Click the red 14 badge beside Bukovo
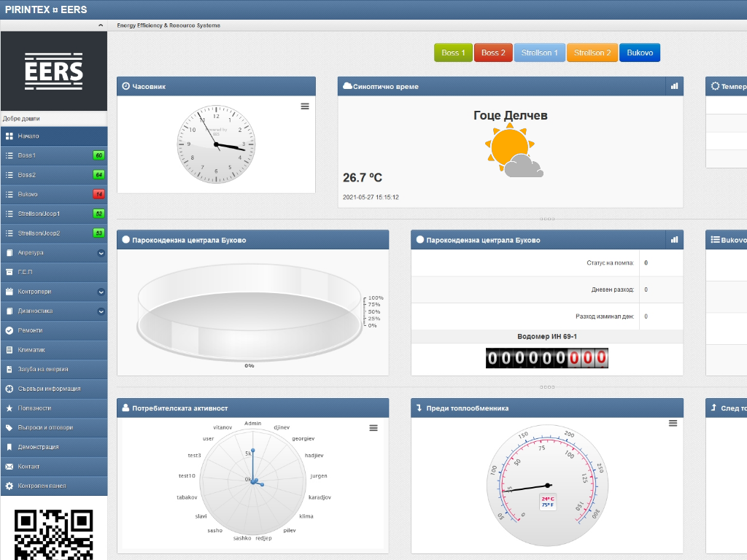 [98, 194]
